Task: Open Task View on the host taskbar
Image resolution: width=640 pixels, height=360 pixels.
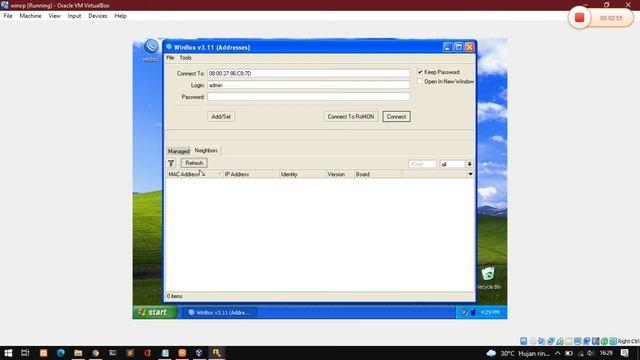Action: coord(25,353)
